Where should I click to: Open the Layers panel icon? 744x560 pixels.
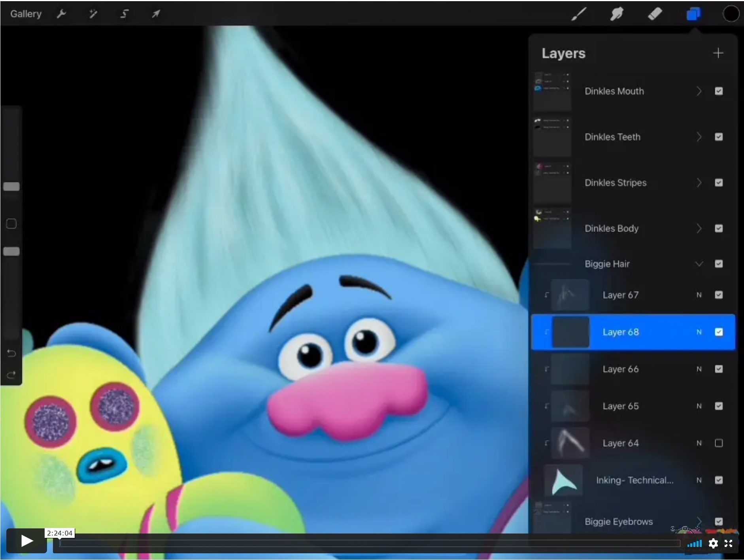[694, 13]
